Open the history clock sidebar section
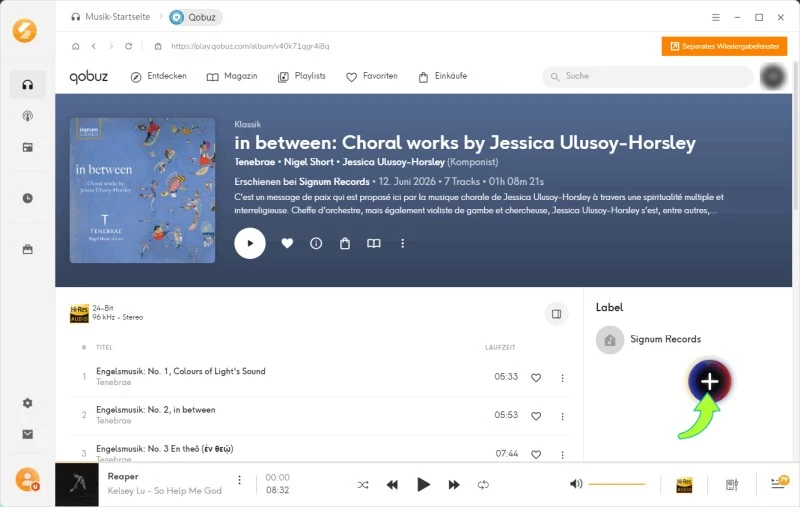This screenshot has height=507, width=800. tap(28, 198)
